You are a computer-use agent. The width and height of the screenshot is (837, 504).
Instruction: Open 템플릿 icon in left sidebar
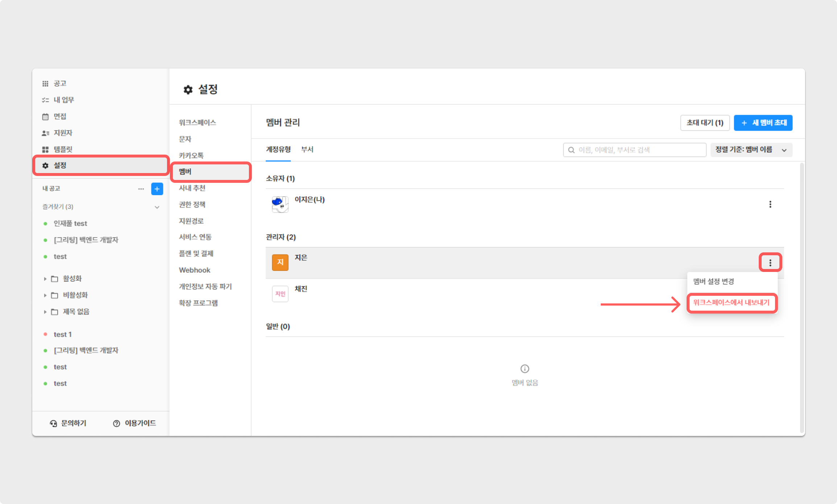(45, 150)
